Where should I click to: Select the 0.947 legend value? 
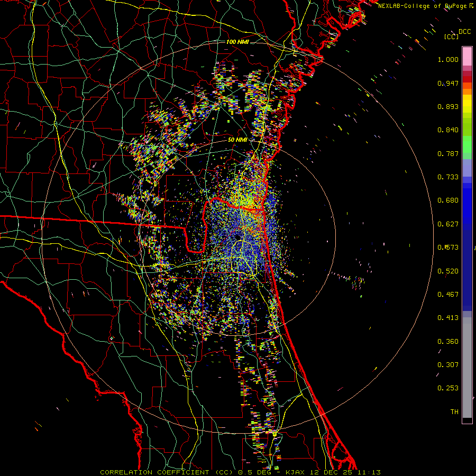448,83
